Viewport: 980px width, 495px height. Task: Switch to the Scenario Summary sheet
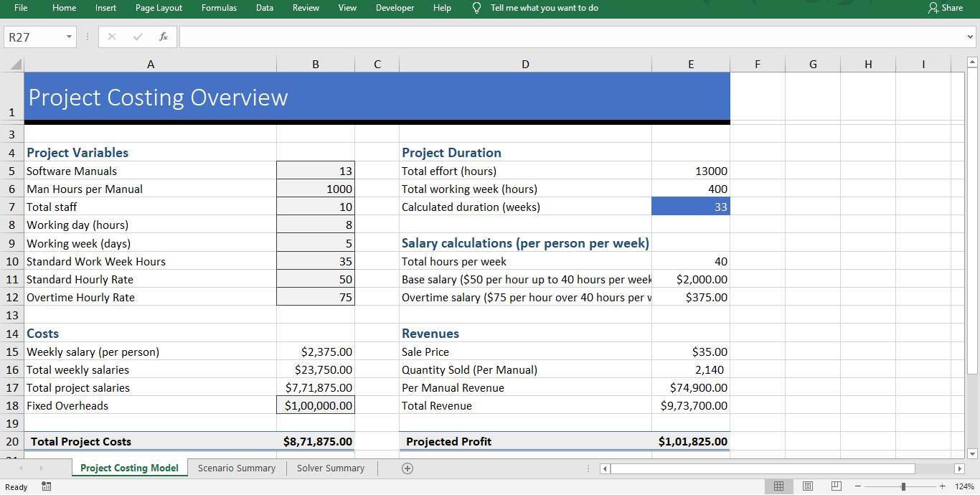coord(236,468)
